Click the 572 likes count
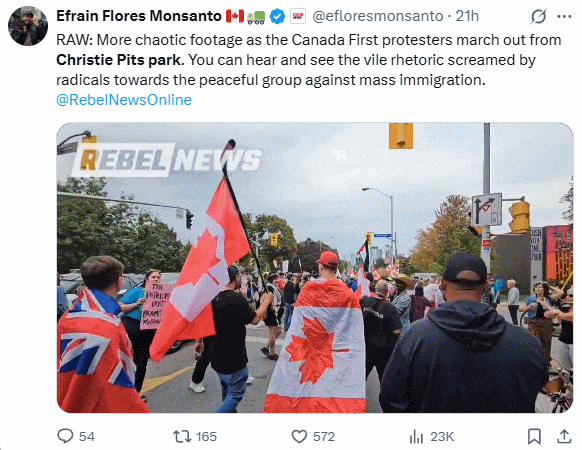This screenshot has height=450, width=582. 324,437
